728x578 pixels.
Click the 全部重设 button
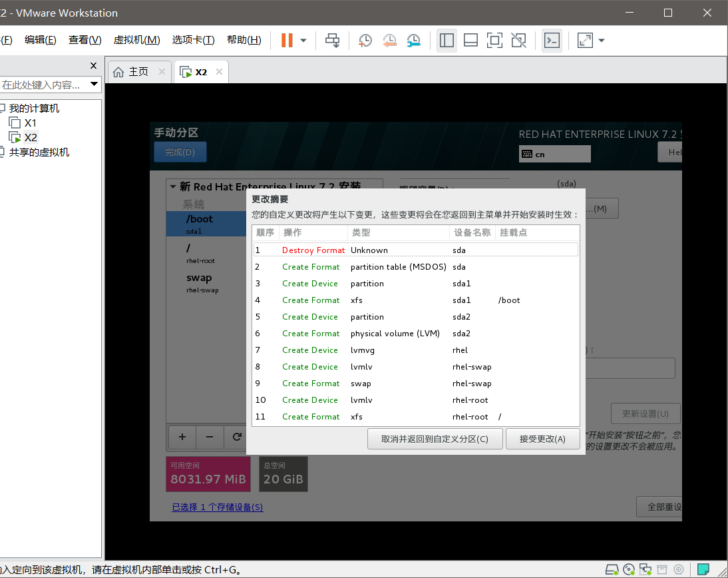tap(659, 507)
